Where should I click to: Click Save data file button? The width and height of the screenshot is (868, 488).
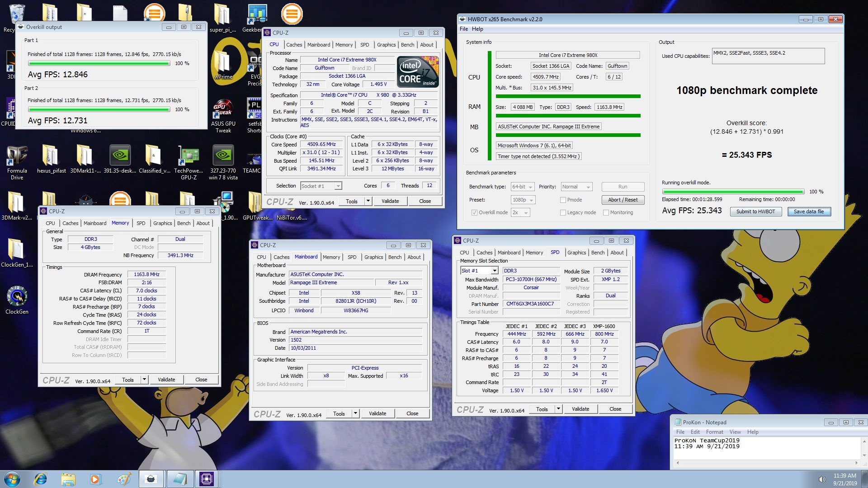809,211
